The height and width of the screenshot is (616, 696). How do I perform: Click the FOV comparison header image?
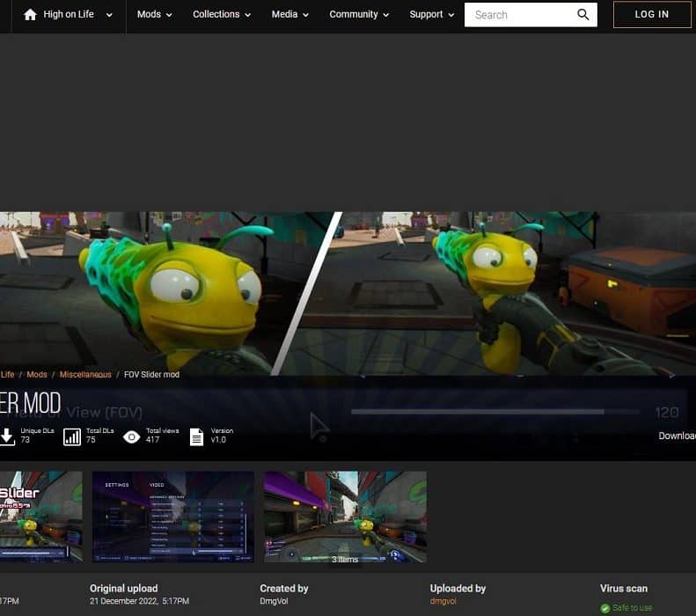tap(348, 293)
